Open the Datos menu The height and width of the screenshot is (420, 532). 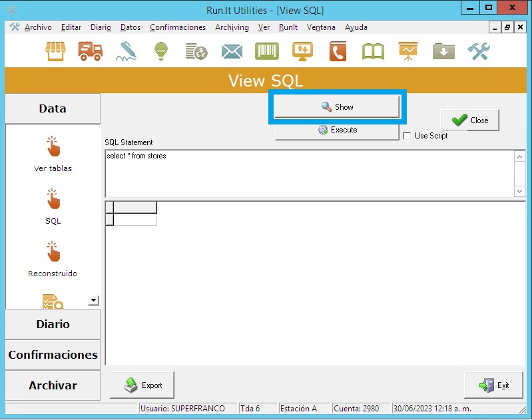point(131,27)
